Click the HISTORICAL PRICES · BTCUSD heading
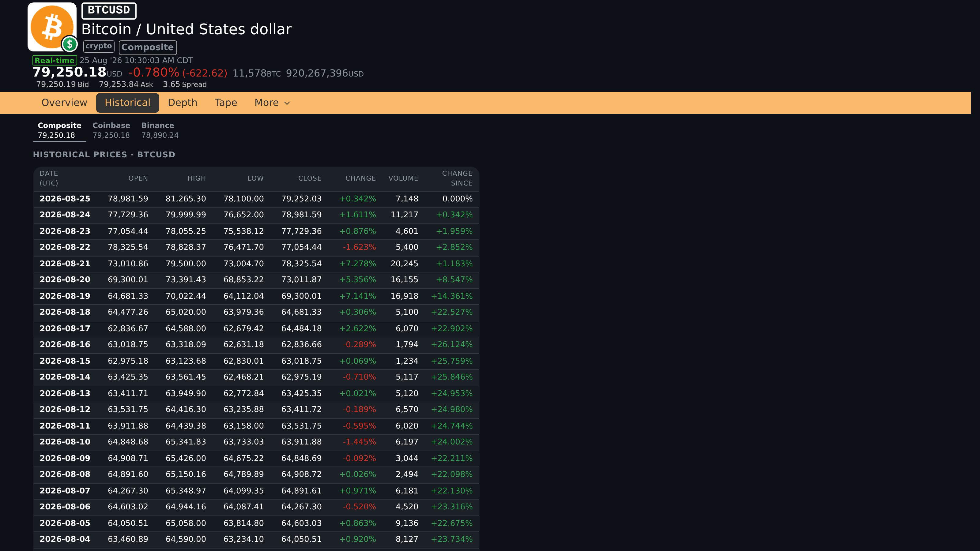The height and width of the screenshot is (551, 980). (104, 155)
